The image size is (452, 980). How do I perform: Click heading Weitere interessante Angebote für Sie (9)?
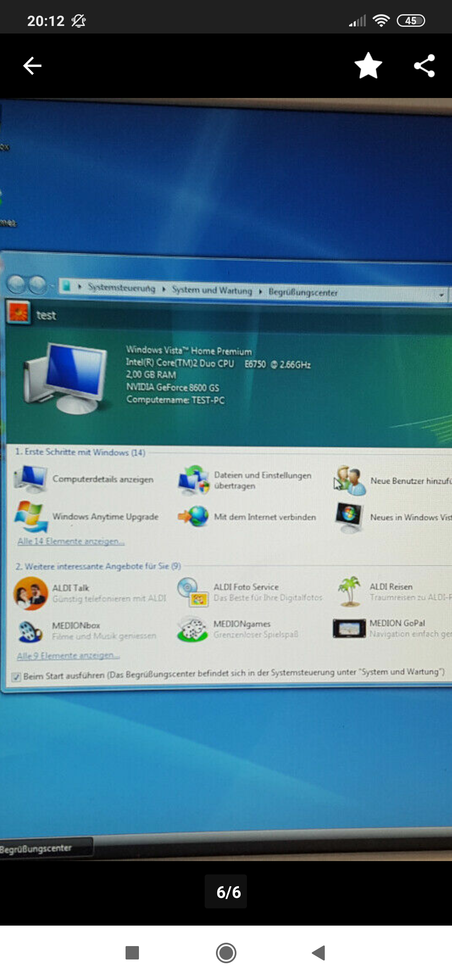pyautogui.click(x=98, y=566)
